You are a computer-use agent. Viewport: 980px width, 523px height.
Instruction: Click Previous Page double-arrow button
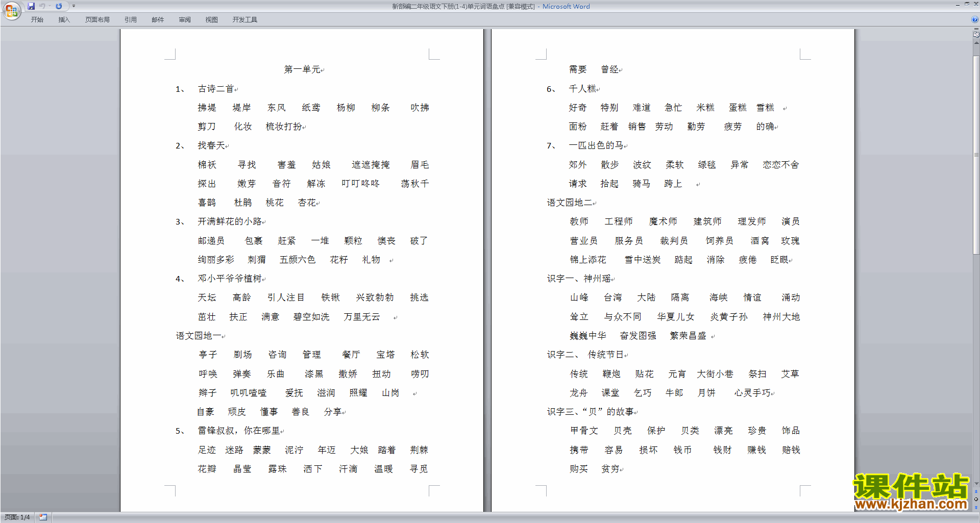tap(976, 492)
